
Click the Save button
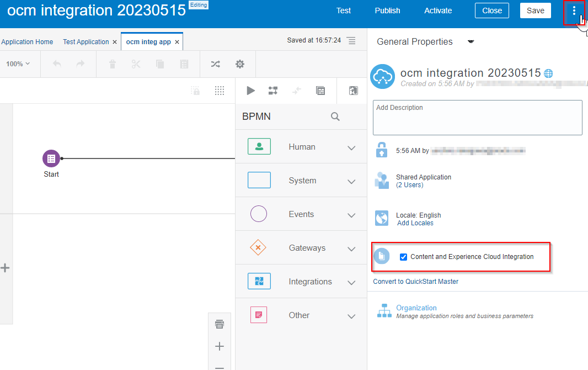click(536, 10)
